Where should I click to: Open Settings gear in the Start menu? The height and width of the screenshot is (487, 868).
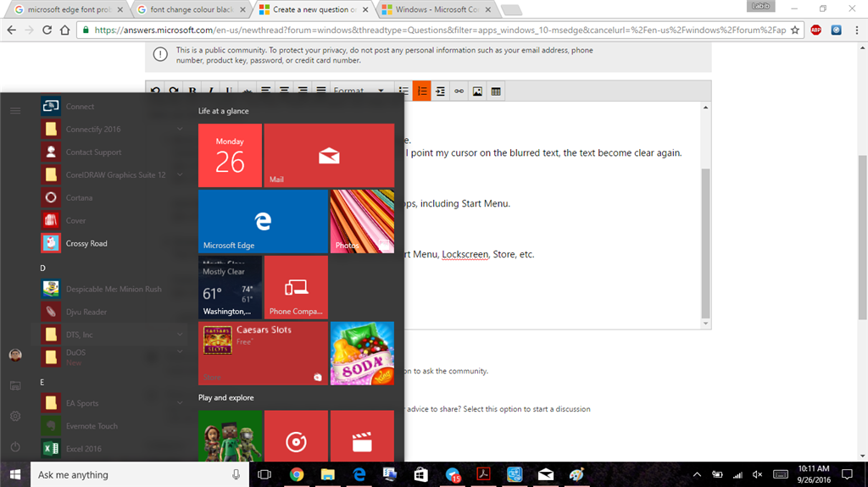tap(15, 416)
